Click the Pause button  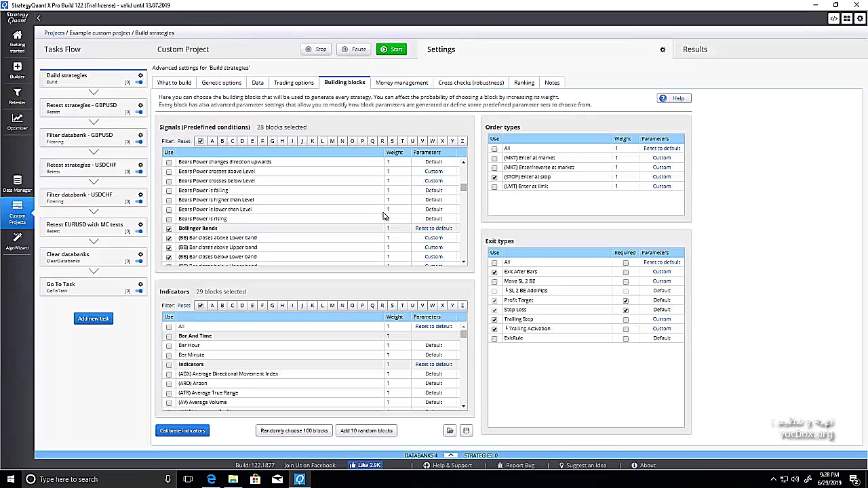(354, 49)
